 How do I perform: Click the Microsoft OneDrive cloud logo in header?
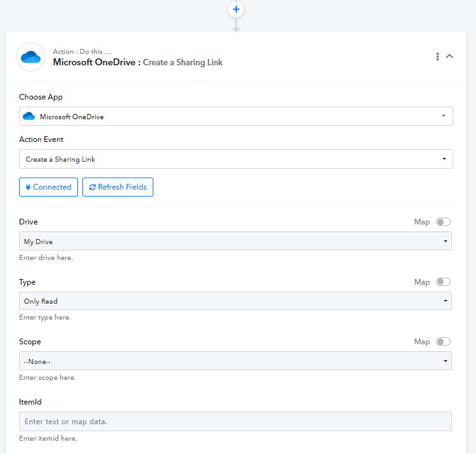tap(30, 57)
